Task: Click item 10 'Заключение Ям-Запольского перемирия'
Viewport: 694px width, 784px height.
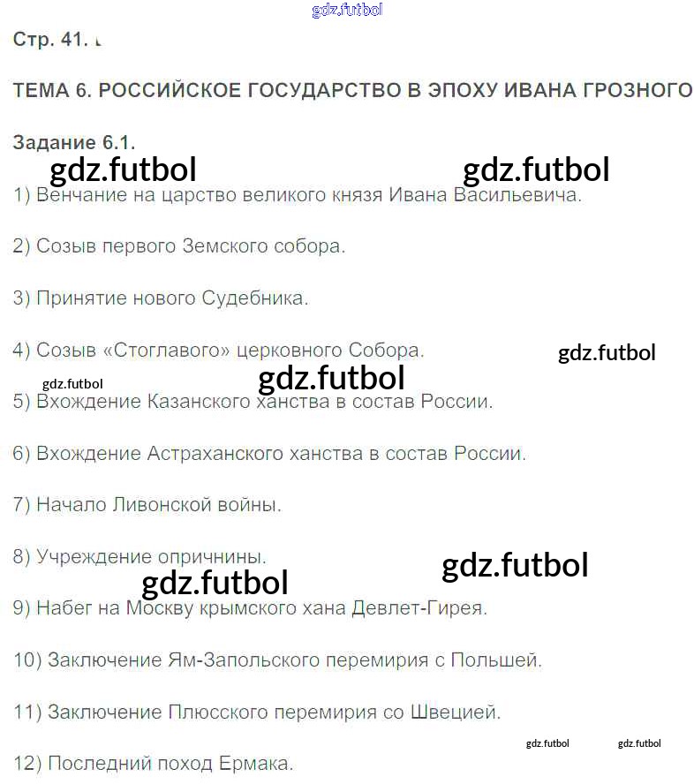Action: pos(277,660)
